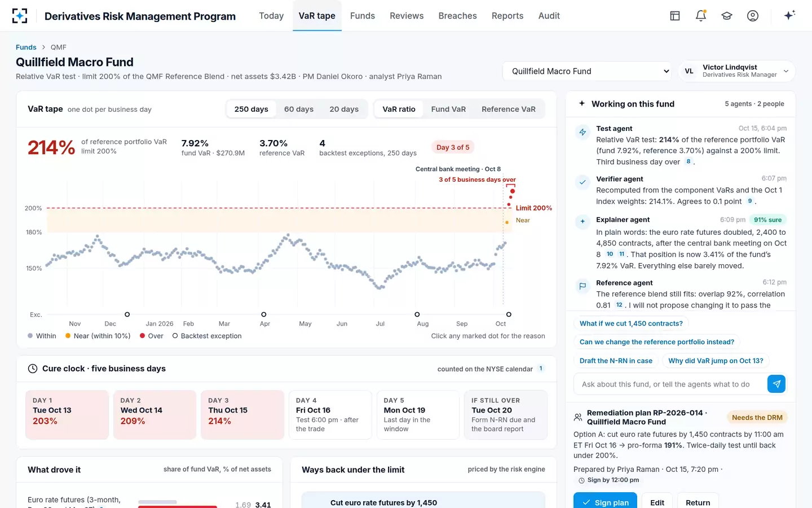The width and height of the screenshot is (812, 508).
Task: Switch tape range to 250 days
Action: [x=251, y=109]
